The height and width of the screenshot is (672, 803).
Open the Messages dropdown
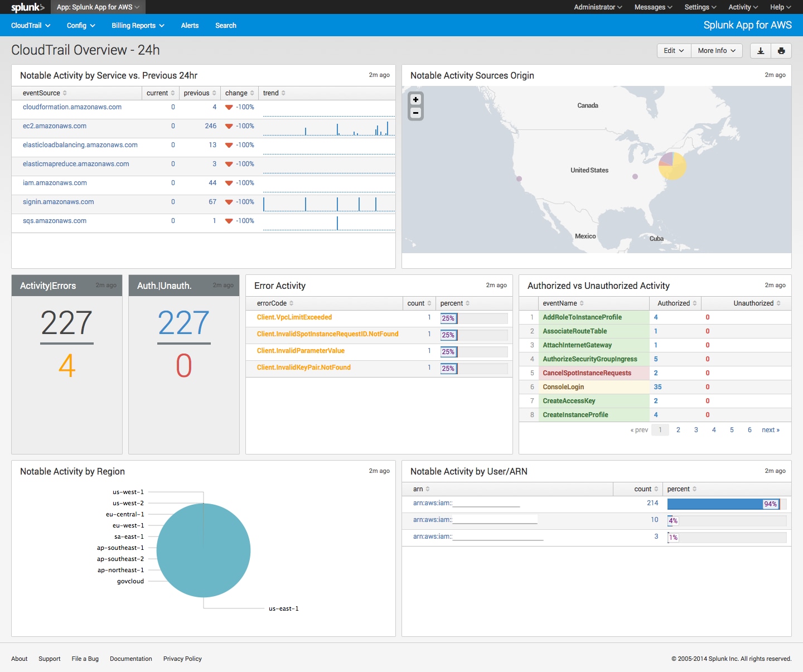[653, 7]
